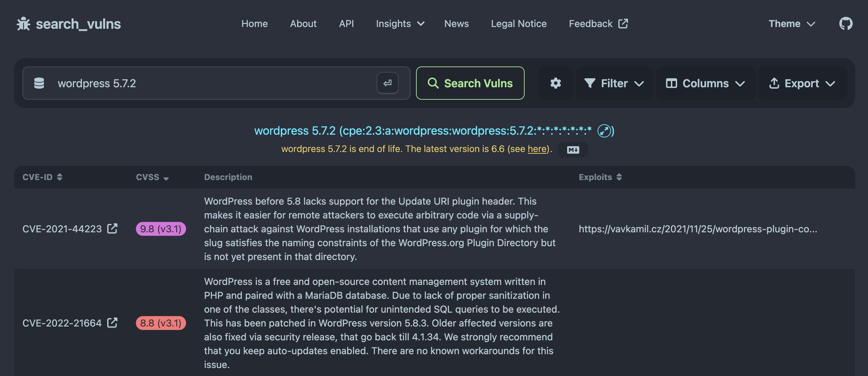Click the settings gear next to search
This screenshot has width=868, height=376.
[x=555, y=83]
